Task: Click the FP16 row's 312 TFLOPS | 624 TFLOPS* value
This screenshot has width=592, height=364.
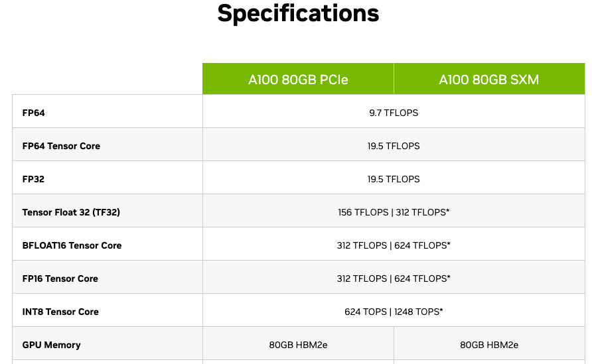Action: tap(394, 278)
